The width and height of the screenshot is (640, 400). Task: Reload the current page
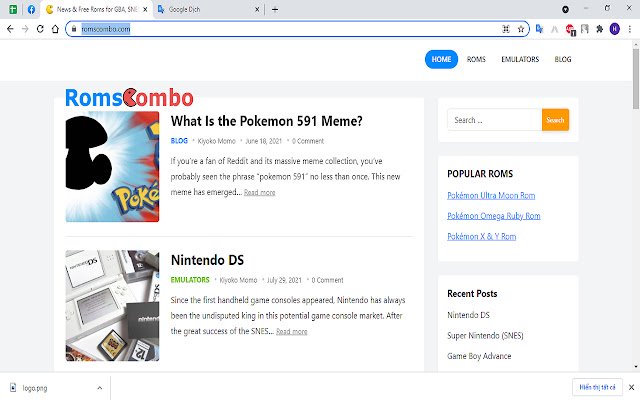[40, 29]
